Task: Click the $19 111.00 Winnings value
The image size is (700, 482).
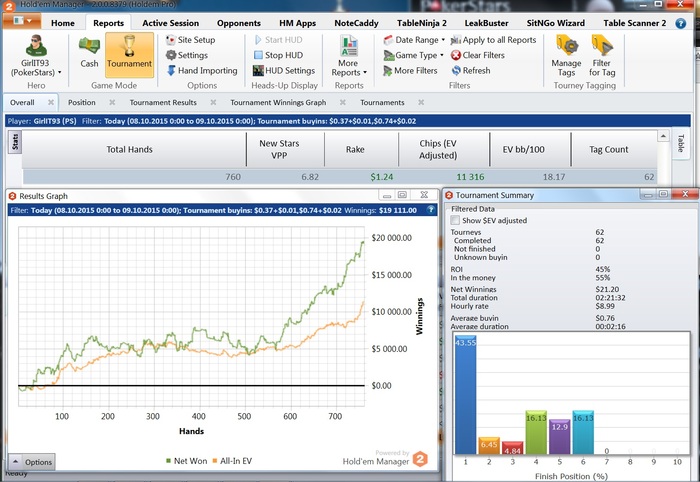Action: [397, 210]
